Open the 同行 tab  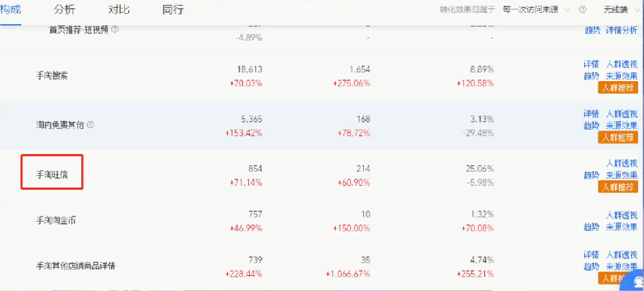coord(173,9)
